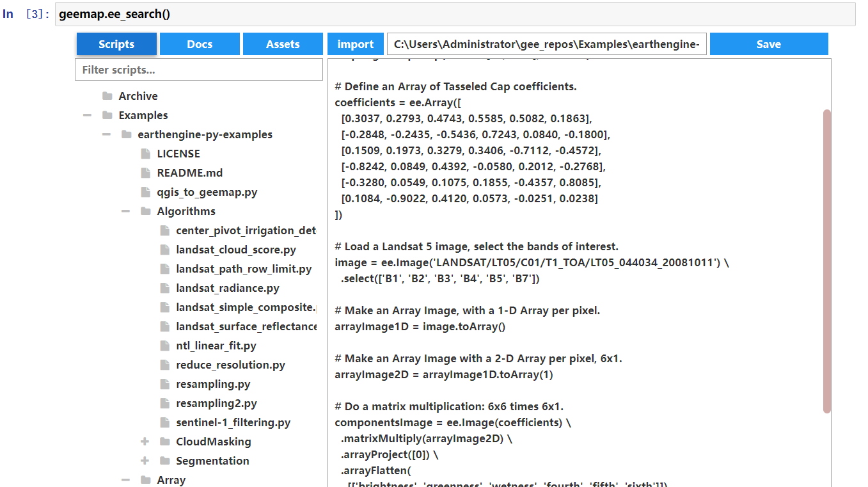Open the landsat_path_row_limit.py script
The image size is (868, 487).
[x=244, y=269]
